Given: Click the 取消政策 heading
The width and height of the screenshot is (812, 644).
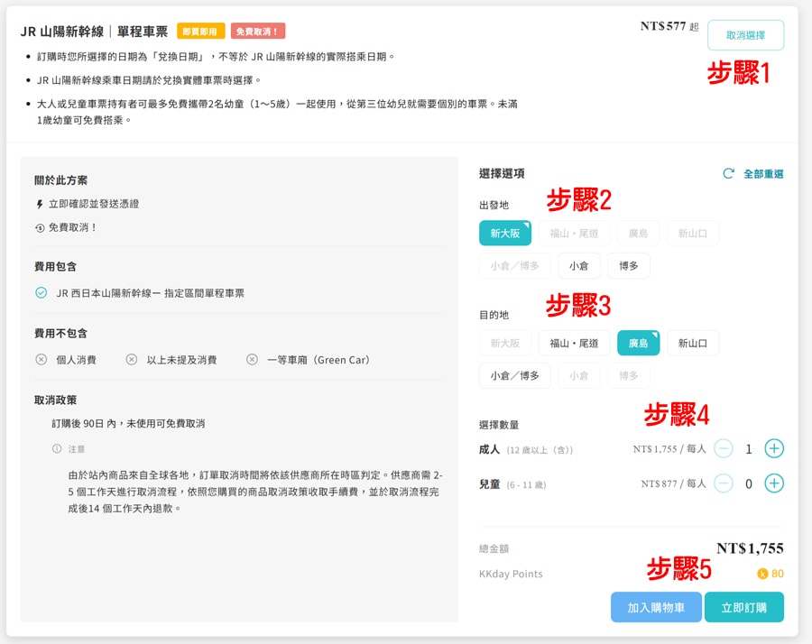Looking at the screenshot, I should (x=55, y=400).
